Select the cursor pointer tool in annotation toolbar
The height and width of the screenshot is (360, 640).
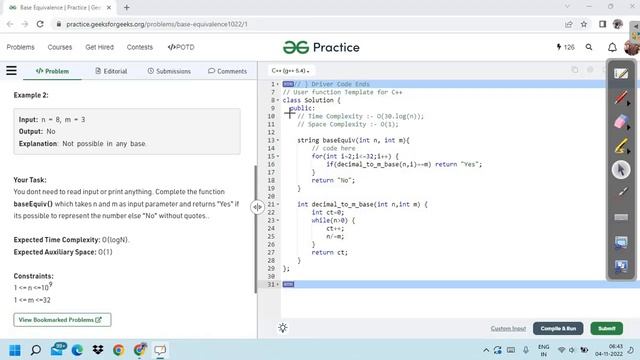pos(621,170)
